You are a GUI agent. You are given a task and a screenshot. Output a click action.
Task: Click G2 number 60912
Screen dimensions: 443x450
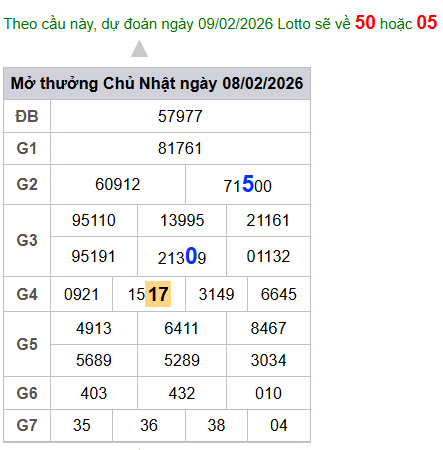click(x=118, y=184)
